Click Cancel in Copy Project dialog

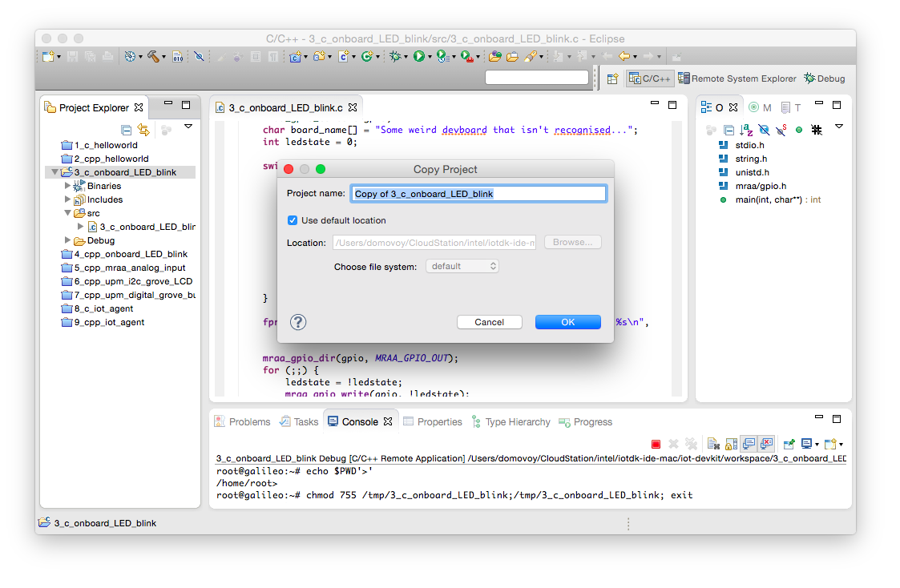490,322
